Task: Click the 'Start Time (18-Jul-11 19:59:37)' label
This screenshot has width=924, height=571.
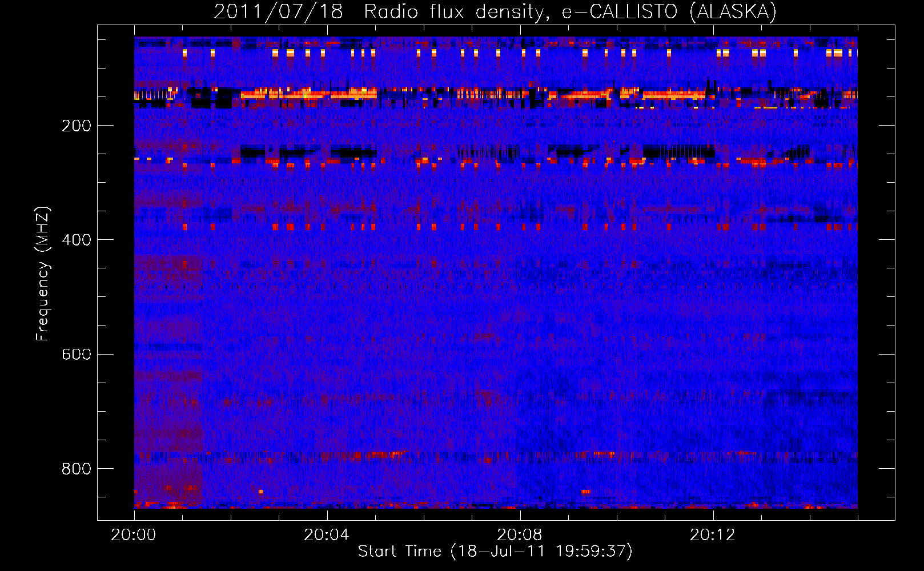Action: [x=495, y=552]
